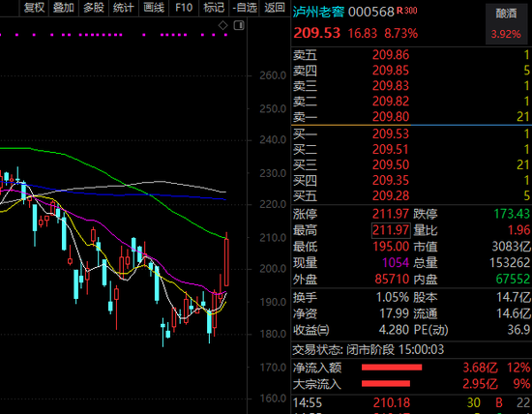The image size is (532, 414).
Task: Click 卖四 price 209.85
Action: tap(391, 71)
